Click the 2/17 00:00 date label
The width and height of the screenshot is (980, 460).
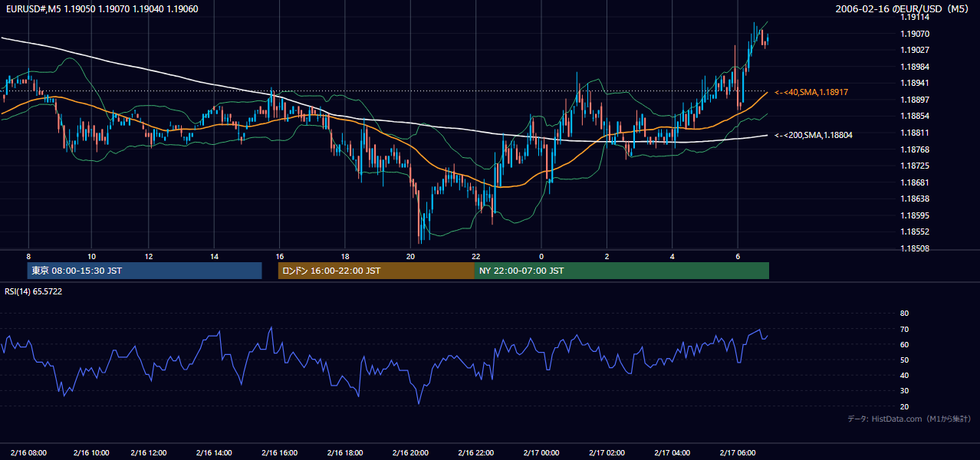[540, 452]
